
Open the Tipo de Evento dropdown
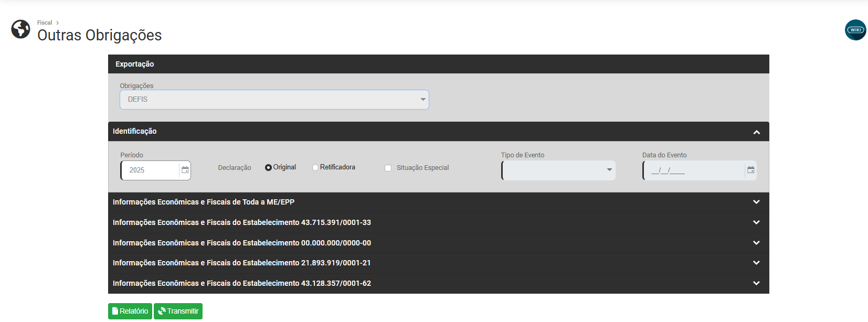(558, 170)
